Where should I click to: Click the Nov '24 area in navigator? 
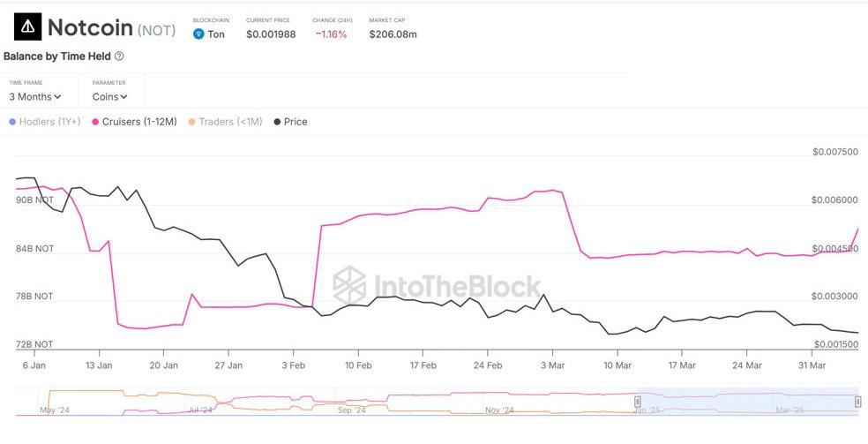(498, 410)
